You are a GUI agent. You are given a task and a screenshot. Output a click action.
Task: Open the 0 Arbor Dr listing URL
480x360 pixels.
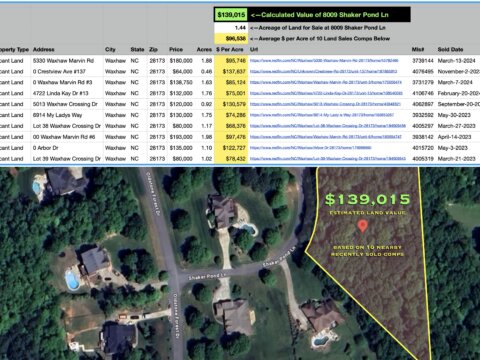pos(310,148)
